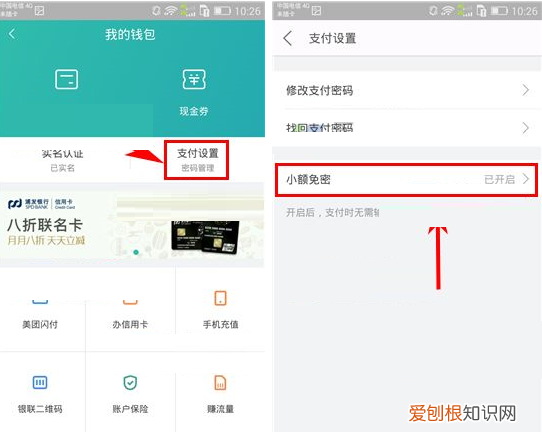Expand chevron on 修改支付密码 row
This screenshot has width=542, height=432.
(526, 90)
